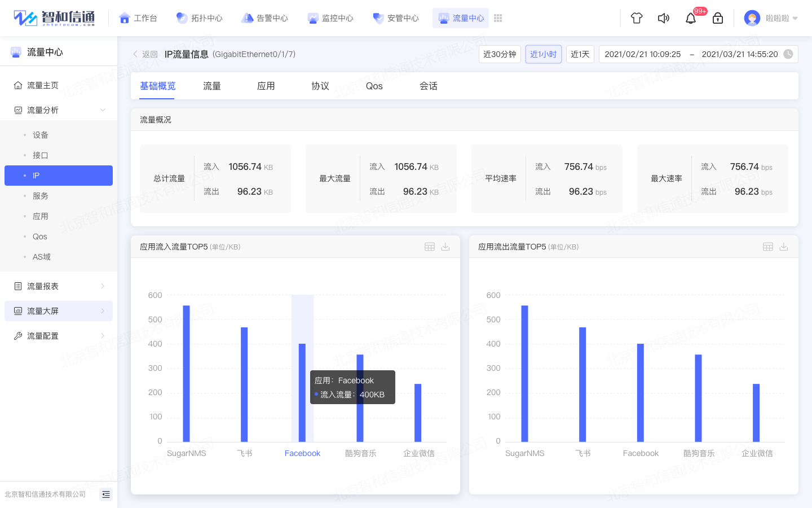Click the 流量报表 document icon

pyautogui.click(x=18, y=286)
